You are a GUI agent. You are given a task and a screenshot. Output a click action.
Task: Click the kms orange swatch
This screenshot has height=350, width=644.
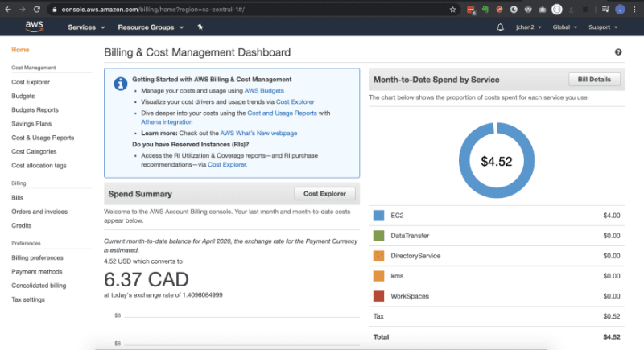coord(378,276)
